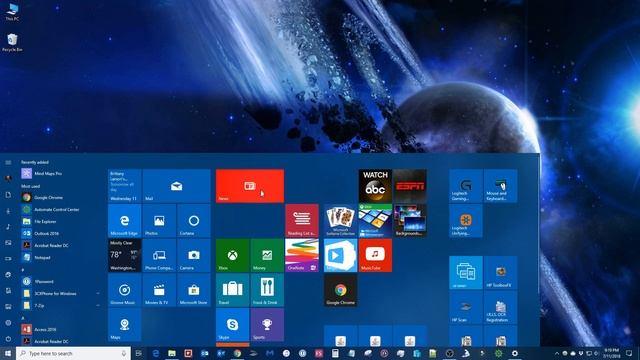Open the Mouse and Keyboard tile
Image resolution: width=640 pixels, height=360 pixels.
(x=500, y=186)
